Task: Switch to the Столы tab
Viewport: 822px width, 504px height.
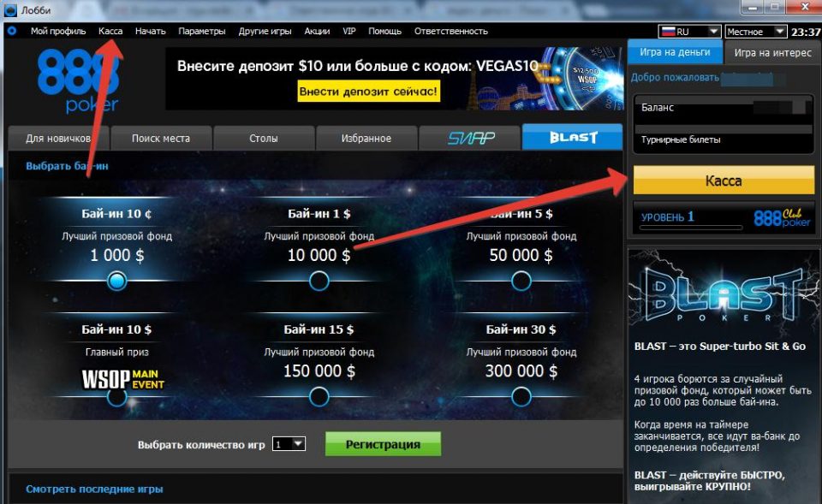Action: point(264,139)
